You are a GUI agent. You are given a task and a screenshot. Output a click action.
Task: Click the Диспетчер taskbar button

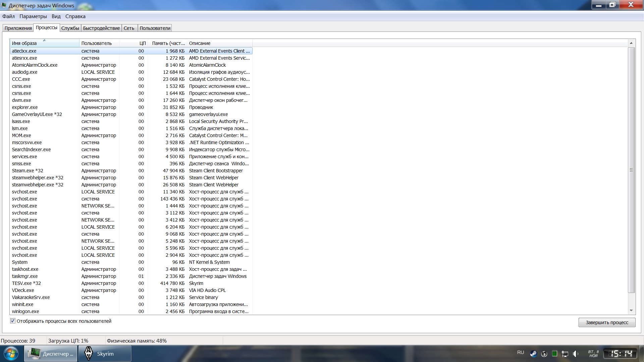click(x=51, y=354)
